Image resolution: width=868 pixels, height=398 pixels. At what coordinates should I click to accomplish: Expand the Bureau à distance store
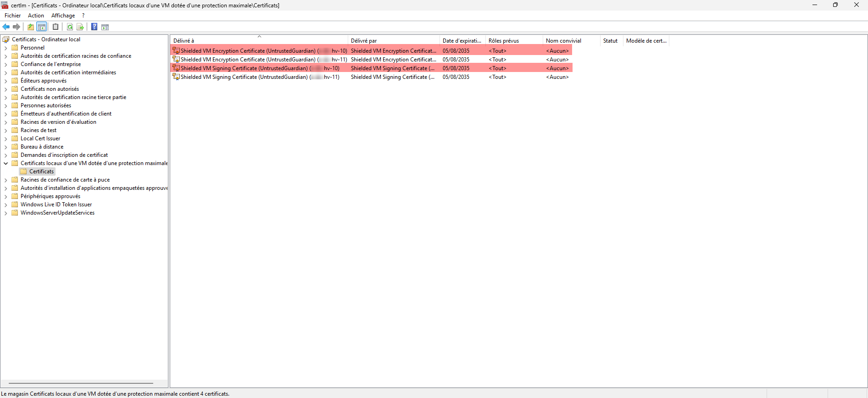pyautogui.click(x=6, y=147)
